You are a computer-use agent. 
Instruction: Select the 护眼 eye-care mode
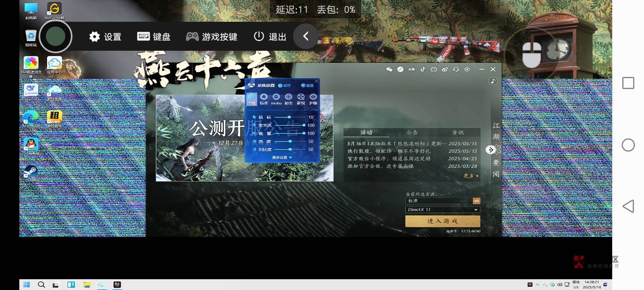[313, 99]
